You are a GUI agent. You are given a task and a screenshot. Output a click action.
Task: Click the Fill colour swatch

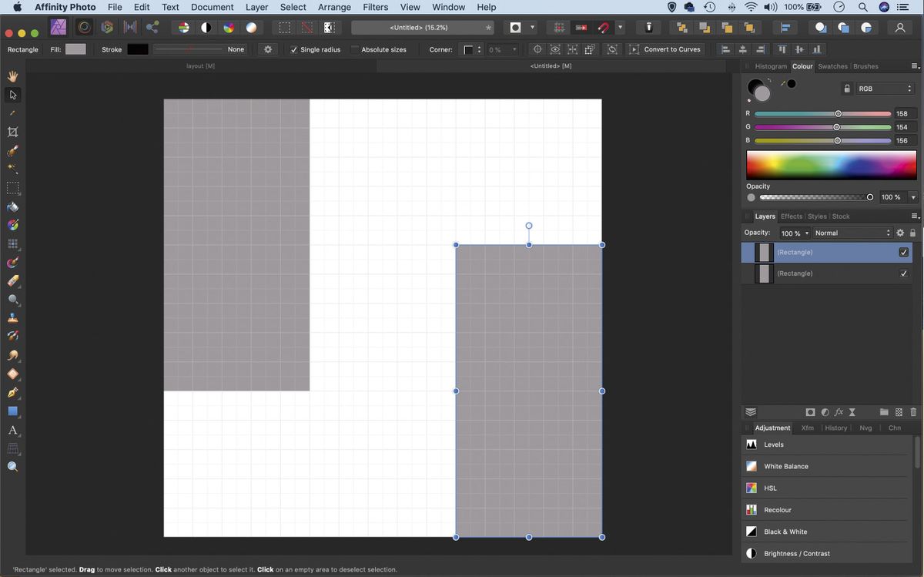point(75,49)
